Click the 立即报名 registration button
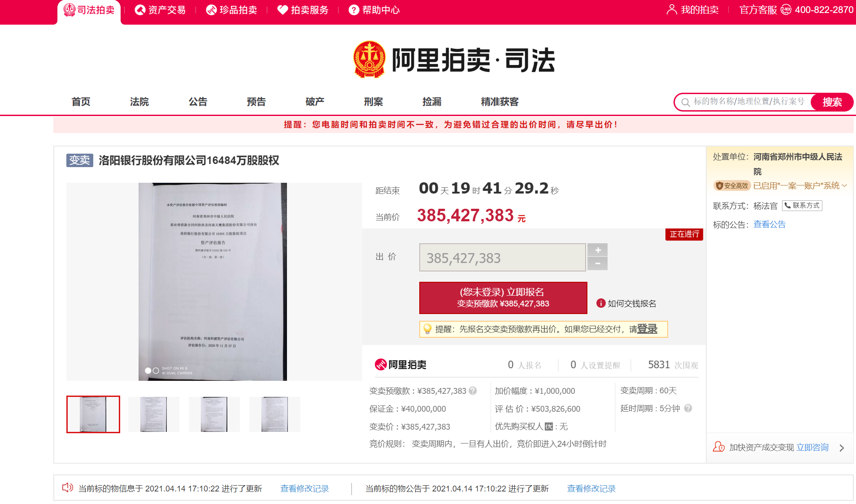Image resolution: width=856 pixels, height=504 pixels. (503, 298)
